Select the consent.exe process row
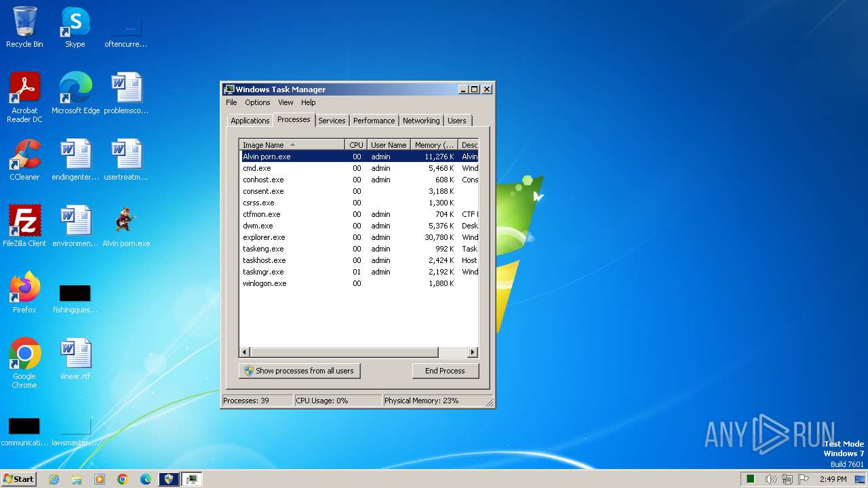Viewport: 868px width, 488px height. (359, 191)
